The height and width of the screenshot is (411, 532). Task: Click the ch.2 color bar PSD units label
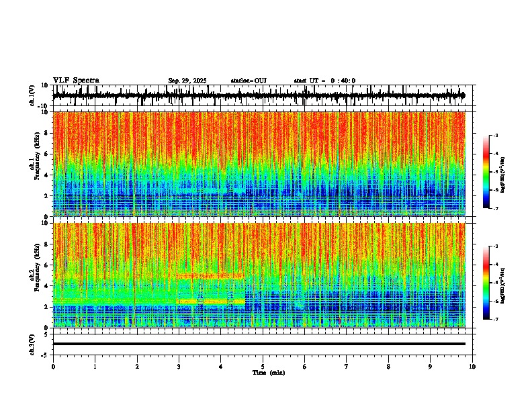pos(502,286)
